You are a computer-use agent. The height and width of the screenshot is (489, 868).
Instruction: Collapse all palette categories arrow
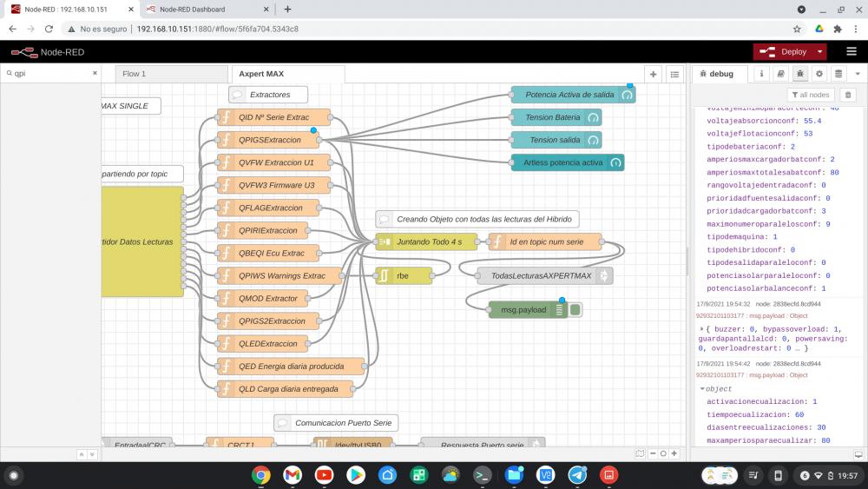click(82, 454)
